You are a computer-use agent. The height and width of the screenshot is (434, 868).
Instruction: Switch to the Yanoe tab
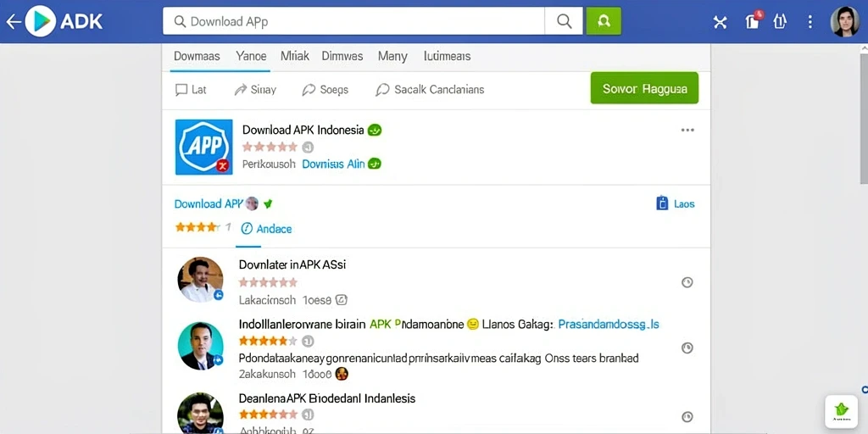[x=251, y=56]
